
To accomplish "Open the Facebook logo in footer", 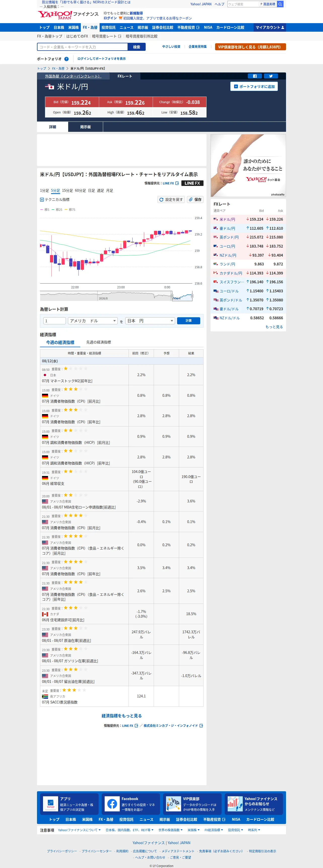I will [112, 804].
